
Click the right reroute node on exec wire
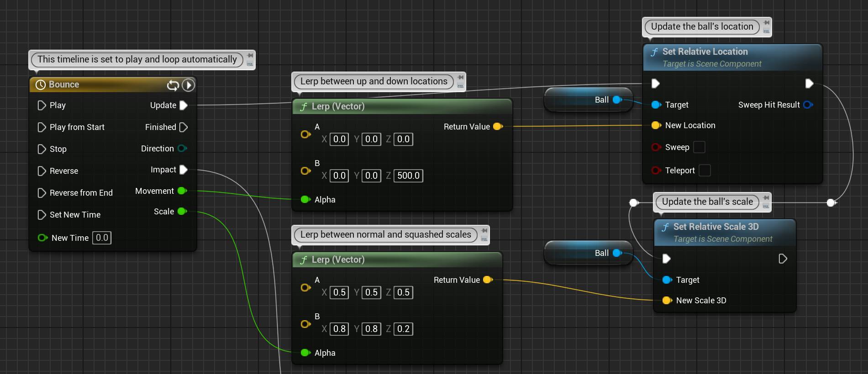point(831,203)
